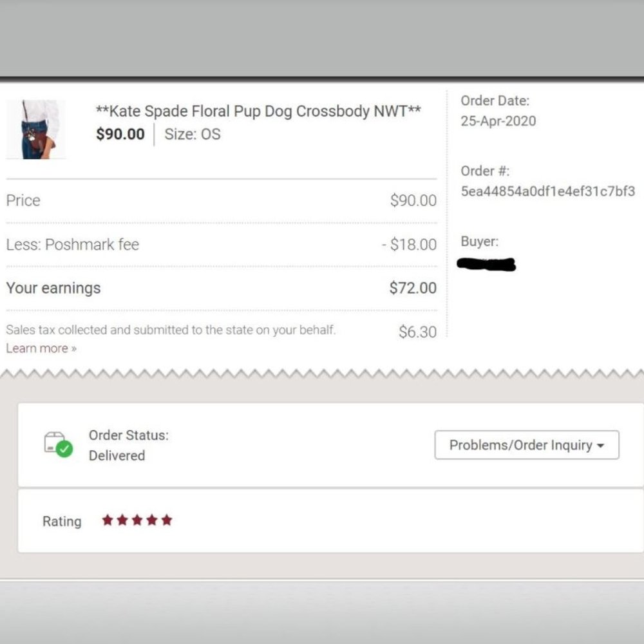Click Your earnings amount $72.00

413,288
